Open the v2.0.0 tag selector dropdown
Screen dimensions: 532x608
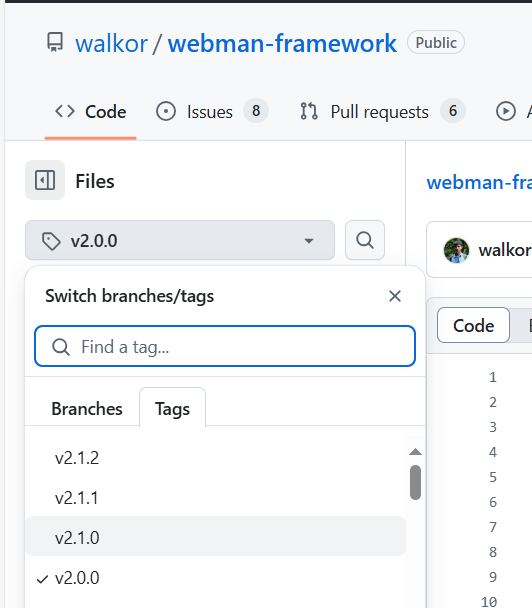tap(180, 240)
